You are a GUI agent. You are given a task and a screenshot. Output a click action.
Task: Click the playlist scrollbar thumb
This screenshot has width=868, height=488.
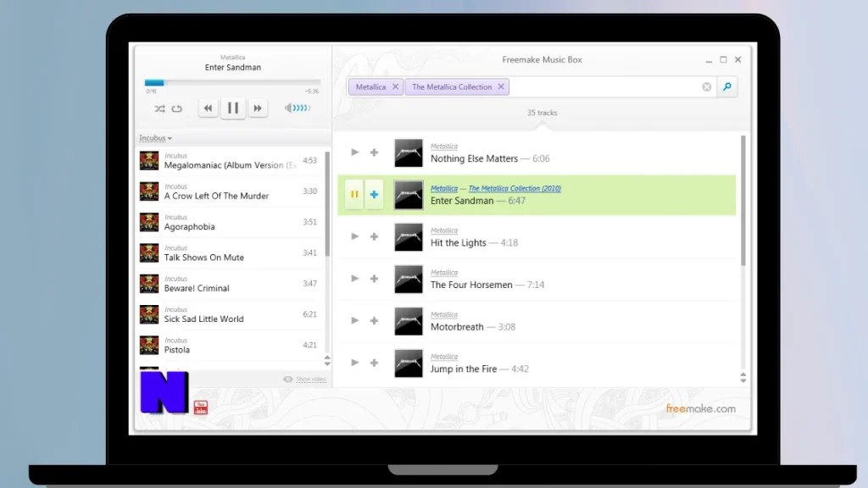(327, 203)
